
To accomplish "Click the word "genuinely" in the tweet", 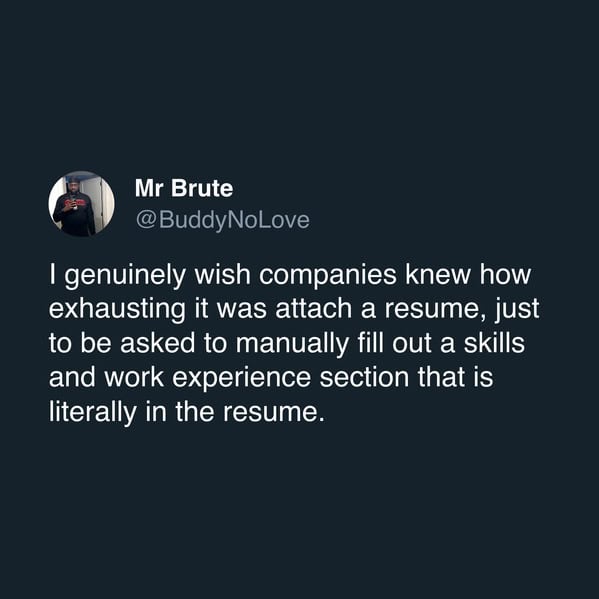I will (125, 277).
